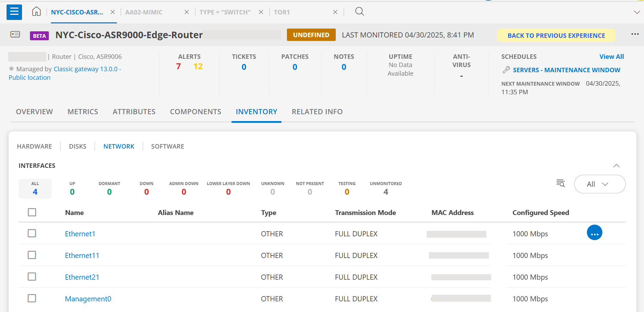Filter interfaces by DORMANT status
Screen dimensions: 644x312
(x=109, y=189)
